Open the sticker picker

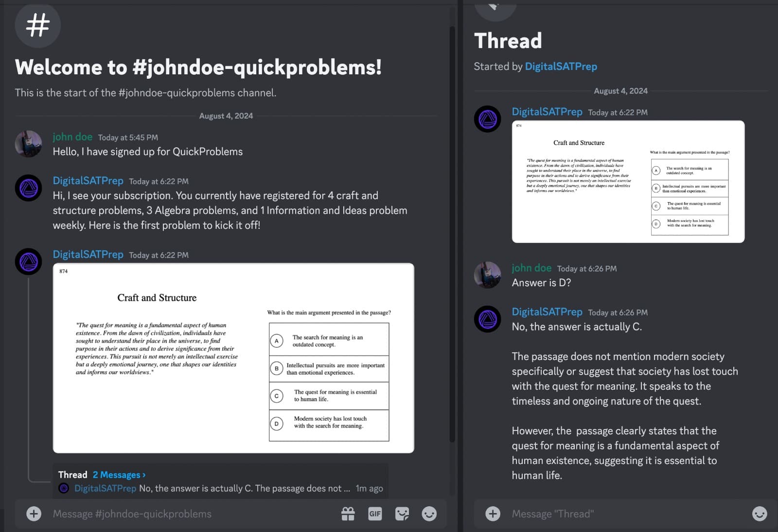coord(402,514)
